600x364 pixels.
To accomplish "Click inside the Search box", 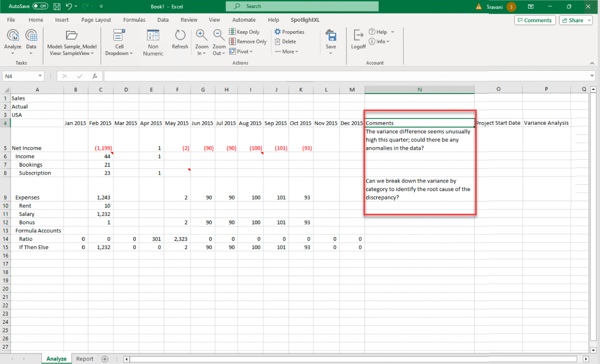I will coord(302,6).
